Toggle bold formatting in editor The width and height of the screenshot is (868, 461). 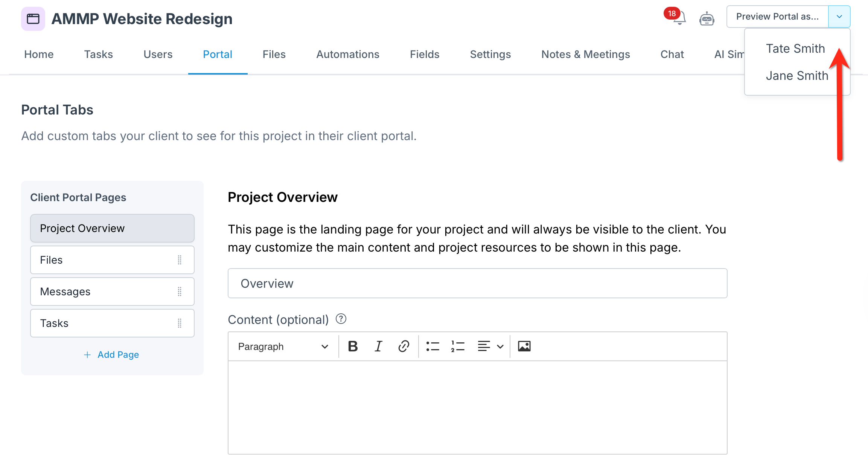point(353,346)
